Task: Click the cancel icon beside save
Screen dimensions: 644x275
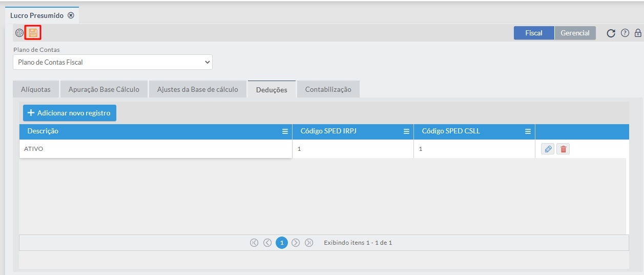Action: pyautogui.click(x=19, y=33)
